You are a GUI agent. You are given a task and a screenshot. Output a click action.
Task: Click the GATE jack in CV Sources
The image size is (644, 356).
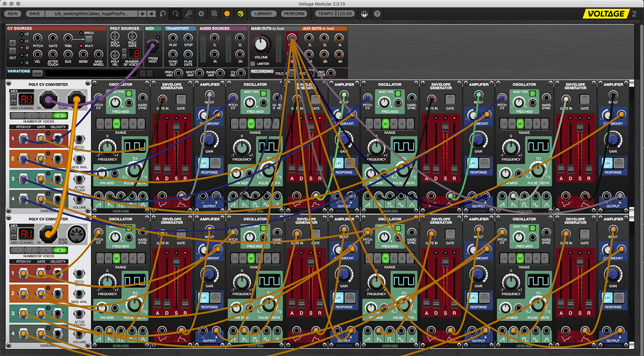pos(53,38)
